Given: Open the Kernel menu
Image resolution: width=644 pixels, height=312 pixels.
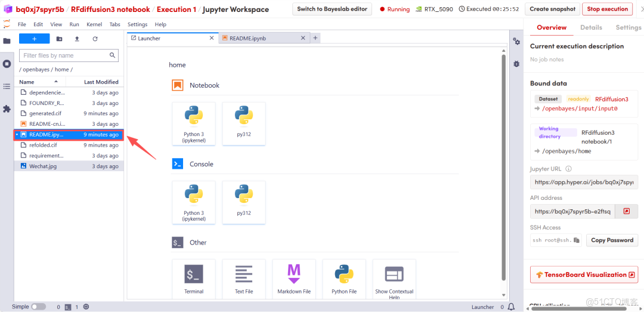Looking at the screenshot, I should point(93,24).
